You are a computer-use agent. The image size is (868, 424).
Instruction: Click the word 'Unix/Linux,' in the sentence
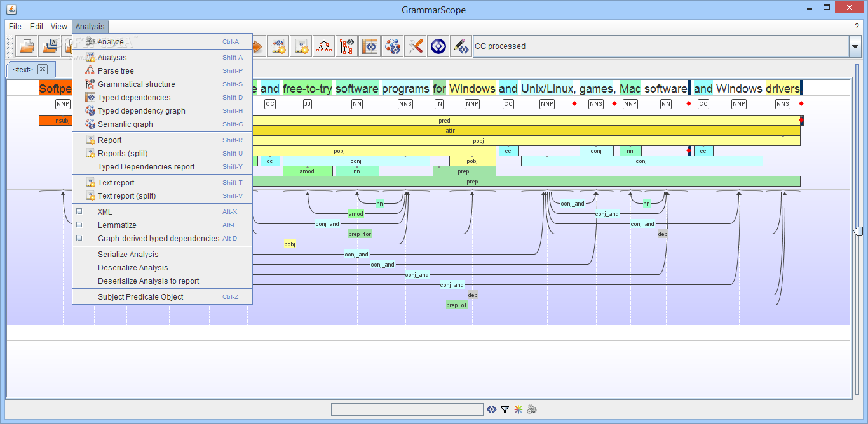[548, 89]
